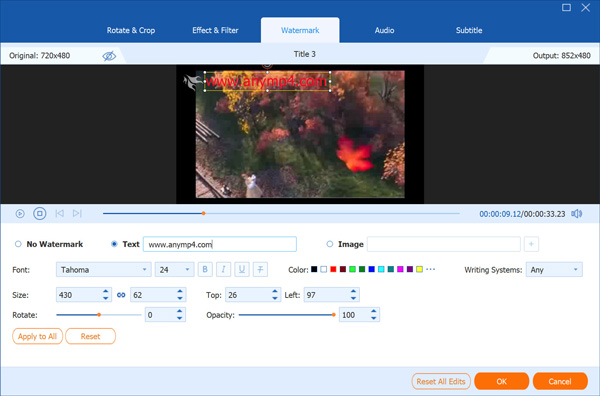Decrease the watermark width value
This screenshot has height=396, width=600.
point(106,298)
